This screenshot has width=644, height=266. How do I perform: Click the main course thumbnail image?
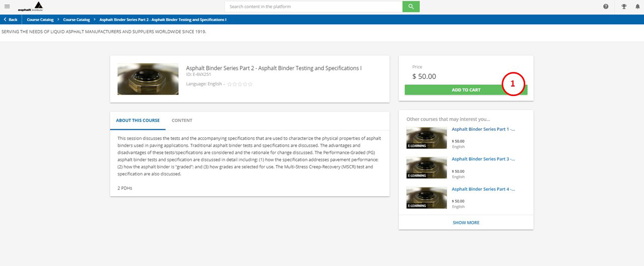pyautogui.click(x=148, y=79)
